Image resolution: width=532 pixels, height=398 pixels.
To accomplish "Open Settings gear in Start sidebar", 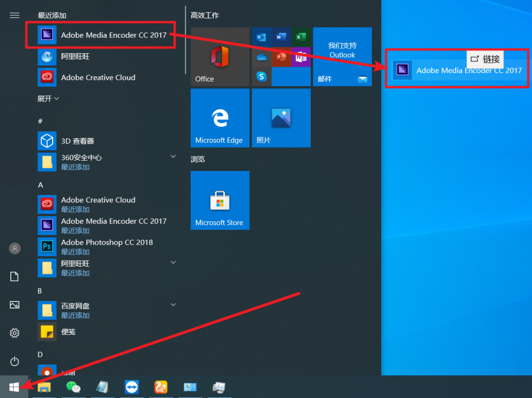I will coord(14,333).
